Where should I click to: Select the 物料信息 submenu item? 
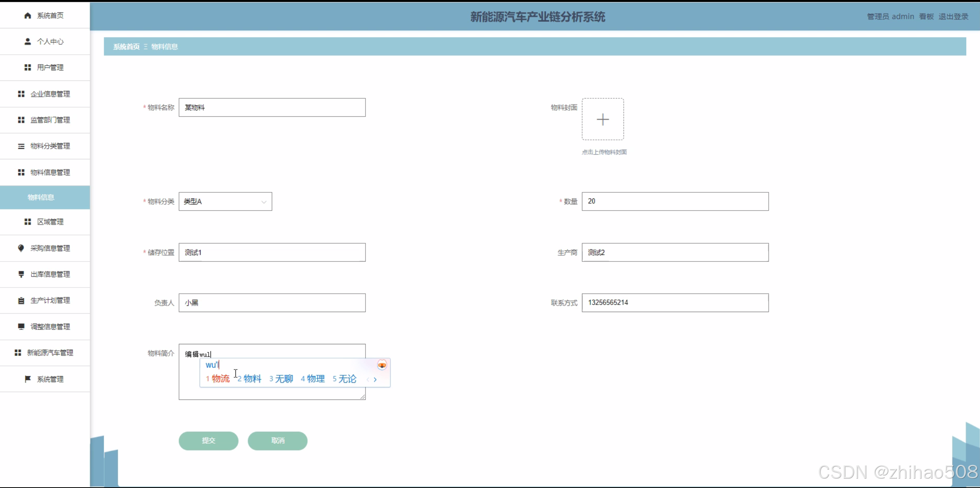[41, 197]
